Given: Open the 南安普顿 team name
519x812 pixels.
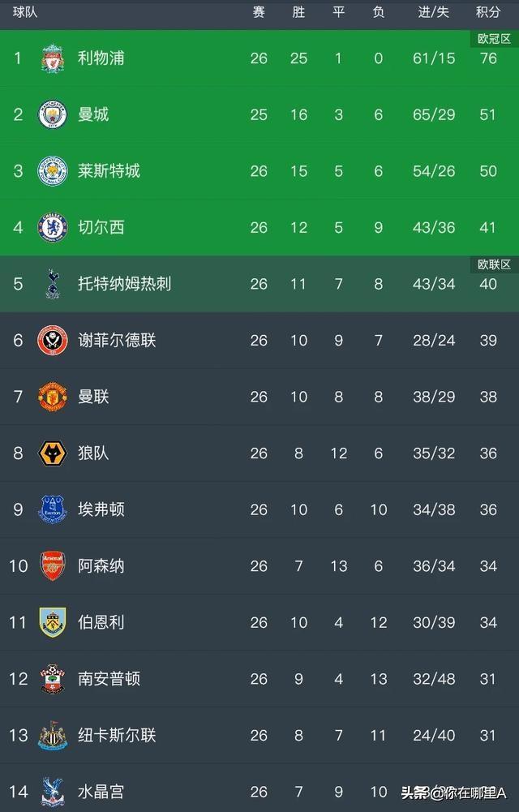Looking at the screenshot, I should pyautogui.click(x=109, y=679).
